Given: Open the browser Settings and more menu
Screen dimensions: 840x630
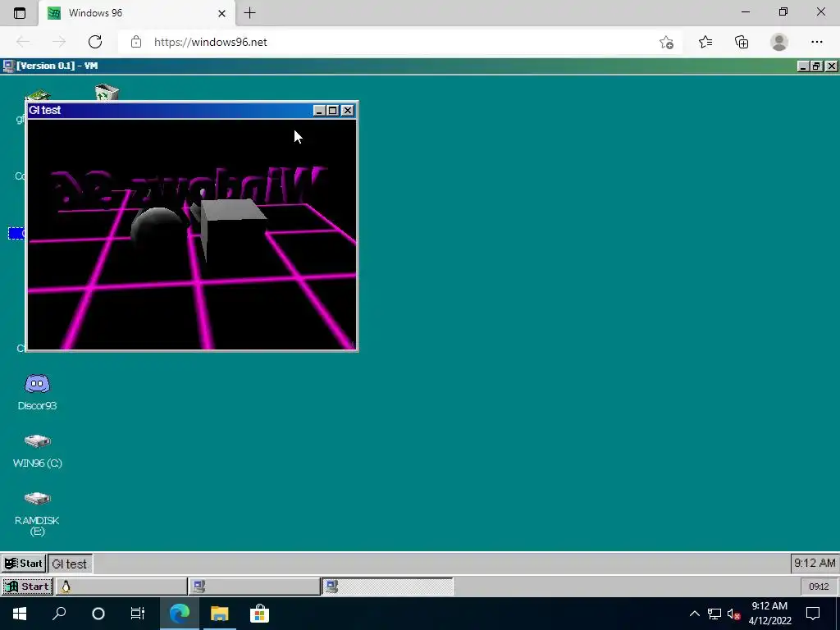Looking at the screenshot, I should click(x=816, y=42).
